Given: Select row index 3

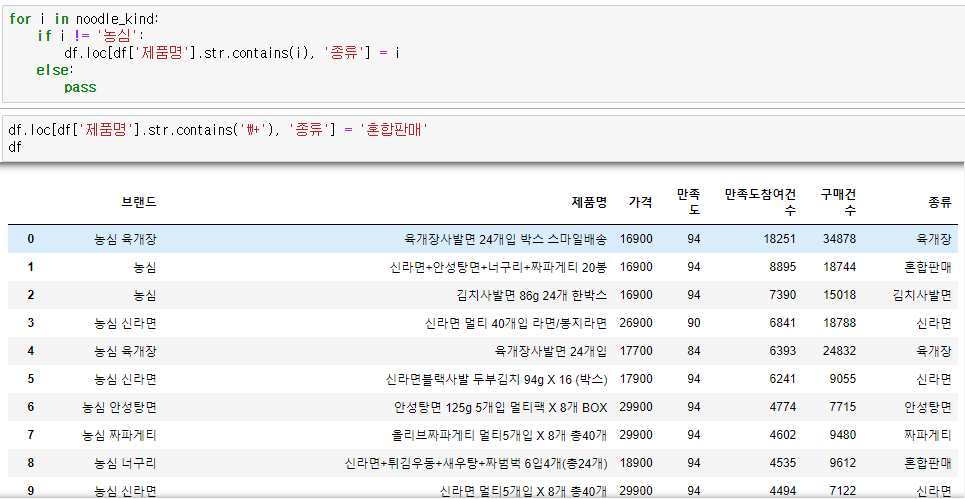Looking at the screenshot, I should (x=31, y=323).
